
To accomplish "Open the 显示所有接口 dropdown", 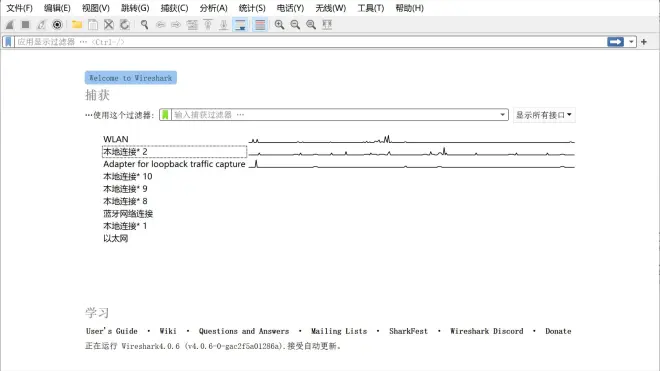I will click(544, 115).
